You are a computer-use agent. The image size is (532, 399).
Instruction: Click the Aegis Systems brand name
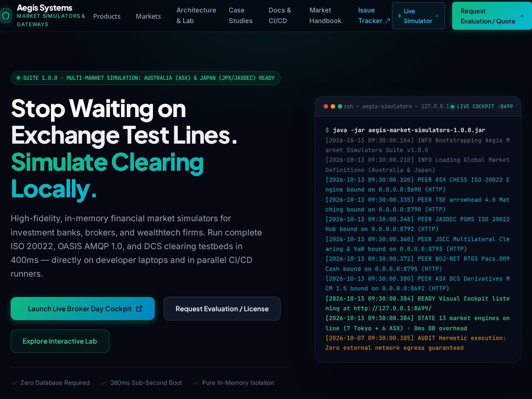click(44, 8)
